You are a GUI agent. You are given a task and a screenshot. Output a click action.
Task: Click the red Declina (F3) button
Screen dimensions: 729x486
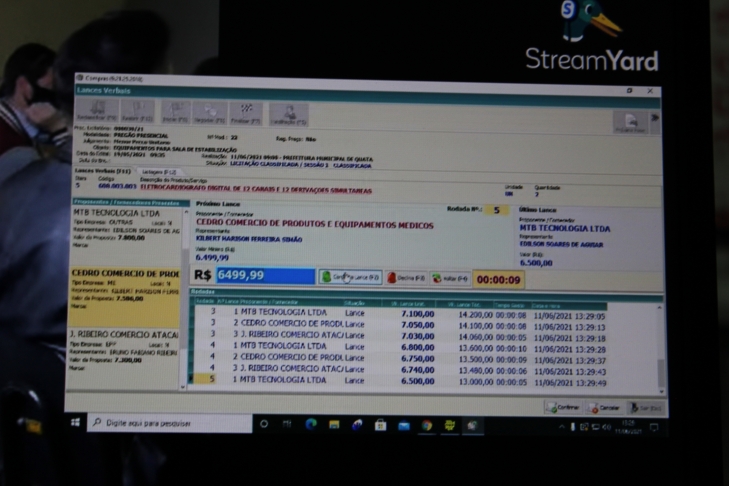(x=406, y=278)
